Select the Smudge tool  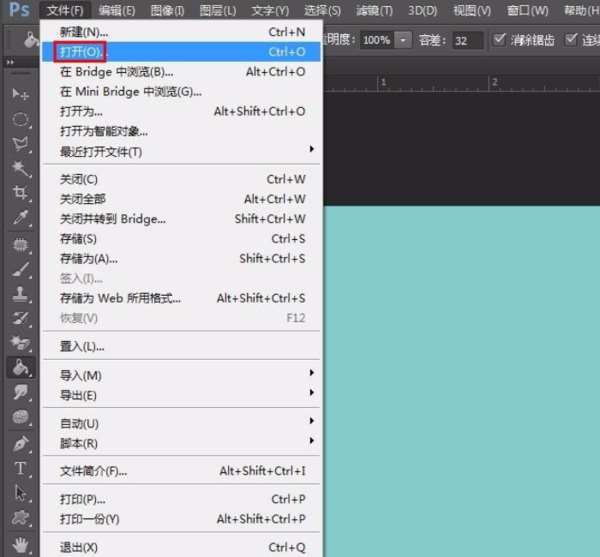click(20, 393)
